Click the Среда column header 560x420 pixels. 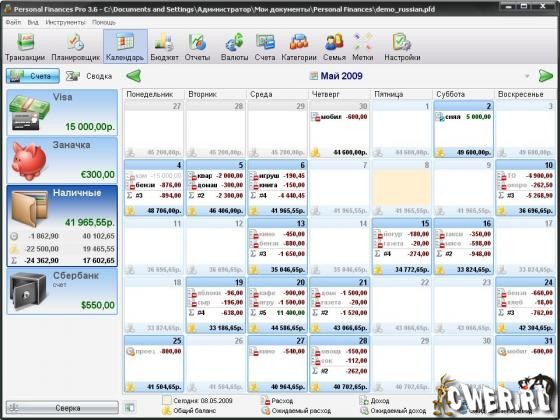coord(277,94)
